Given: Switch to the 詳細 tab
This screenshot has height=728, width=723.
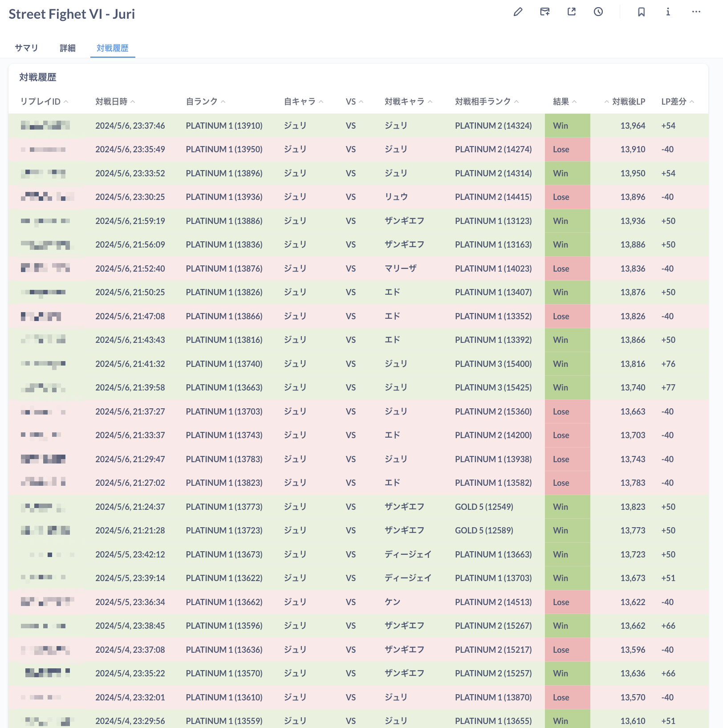Looking at the screenshot, I should [68, 48].
